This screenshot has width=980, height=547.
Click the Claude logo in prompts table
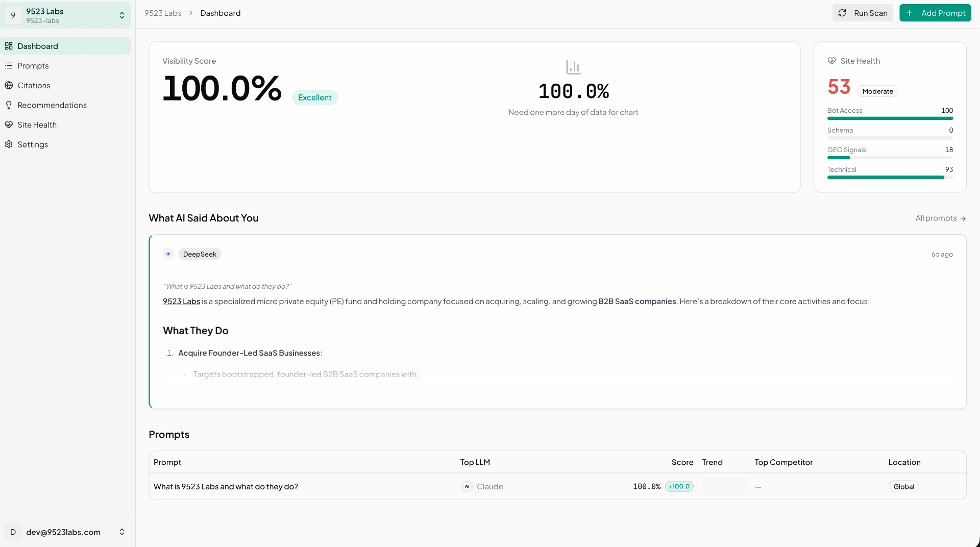(x=467, y=487)
